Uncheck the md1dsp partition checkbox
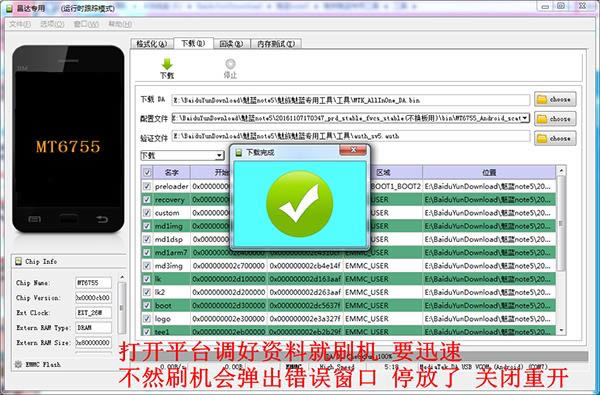600x395 pixels. 147,239
